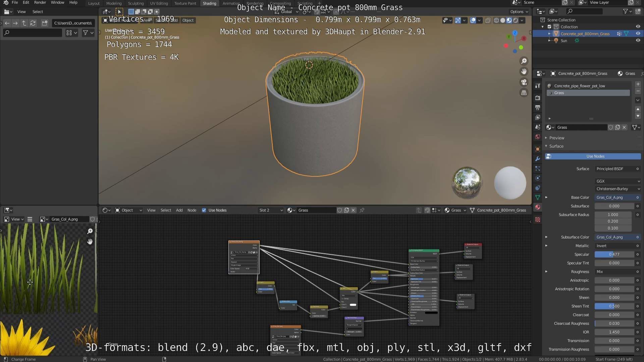Toggle X-ray mode in viewport
The width and height of the screenshot is (644, 362).
tap(488, 20)
